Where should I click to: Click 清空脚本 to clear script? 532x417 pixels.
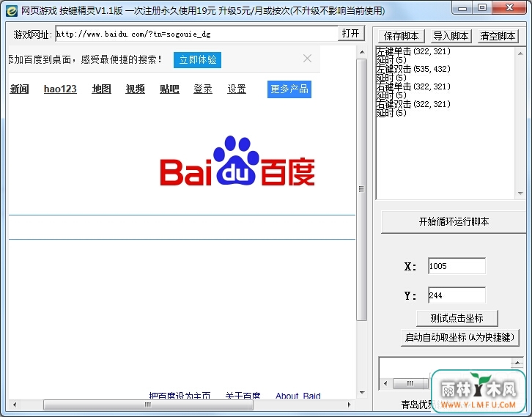(x=498, y=36)
